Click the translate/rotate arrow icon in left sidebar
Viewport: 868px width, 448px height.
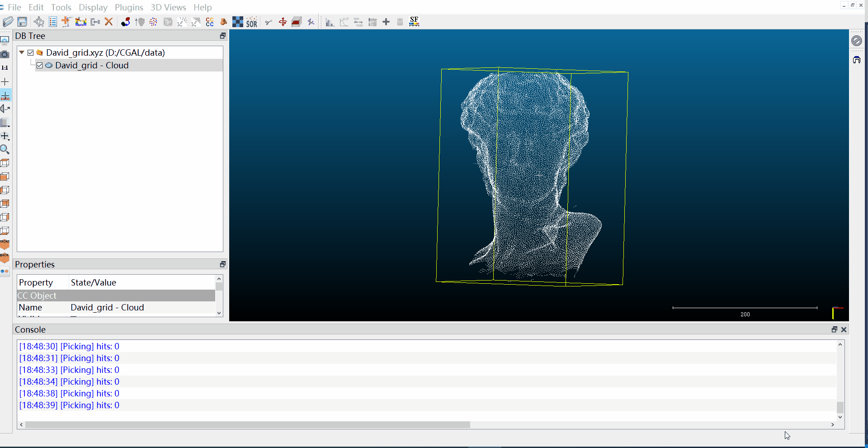tap(5, 109)
